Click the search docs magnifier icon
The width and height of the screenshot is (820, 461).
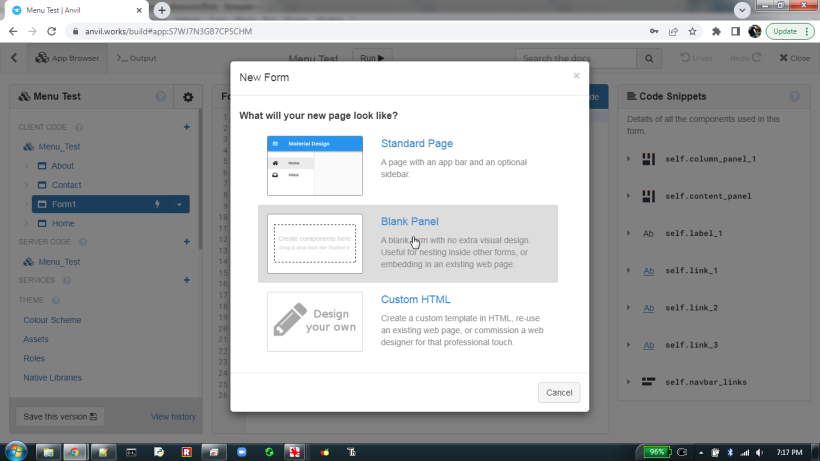coord(649,58)
